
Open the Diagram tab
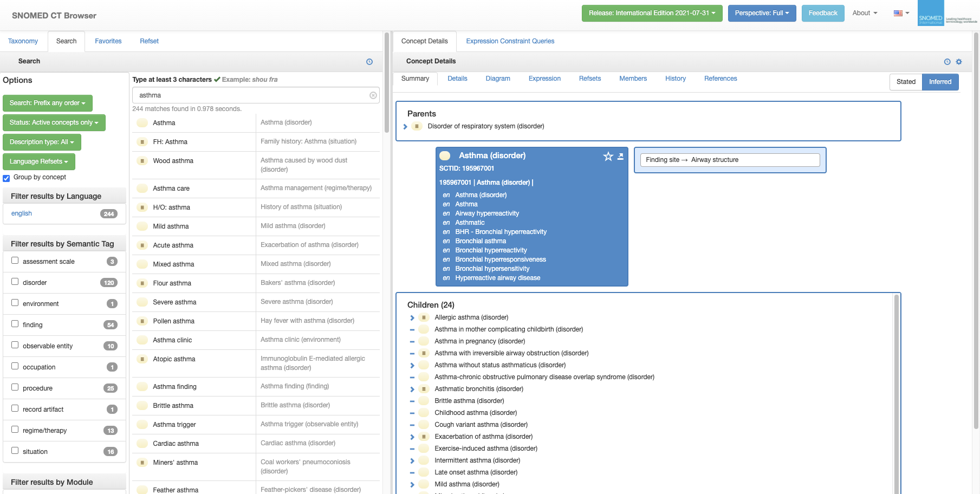coord(498,79)
